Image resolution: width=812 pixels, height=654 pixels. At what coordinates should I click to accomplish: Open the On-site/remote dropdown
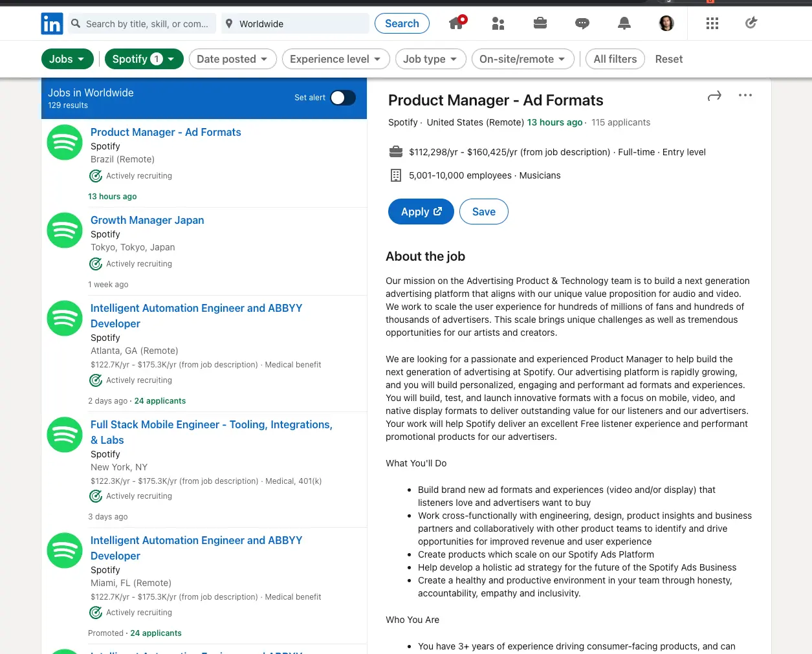(x=523, y=59)
